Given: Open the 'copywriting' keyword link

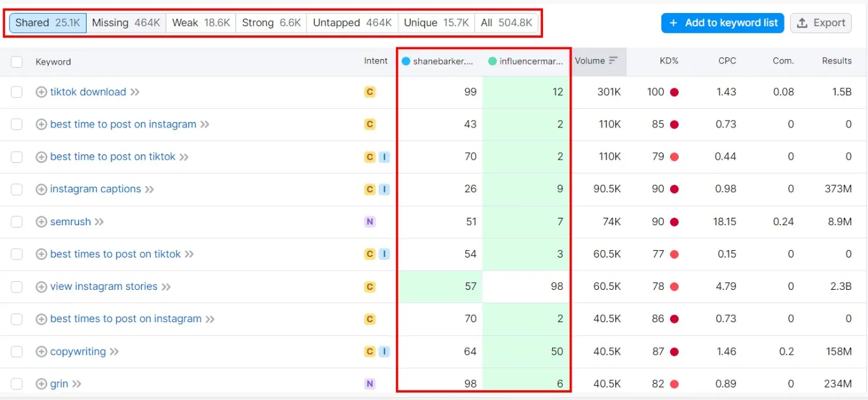Looking at the screenshot, I should click(x=78, y=351).
